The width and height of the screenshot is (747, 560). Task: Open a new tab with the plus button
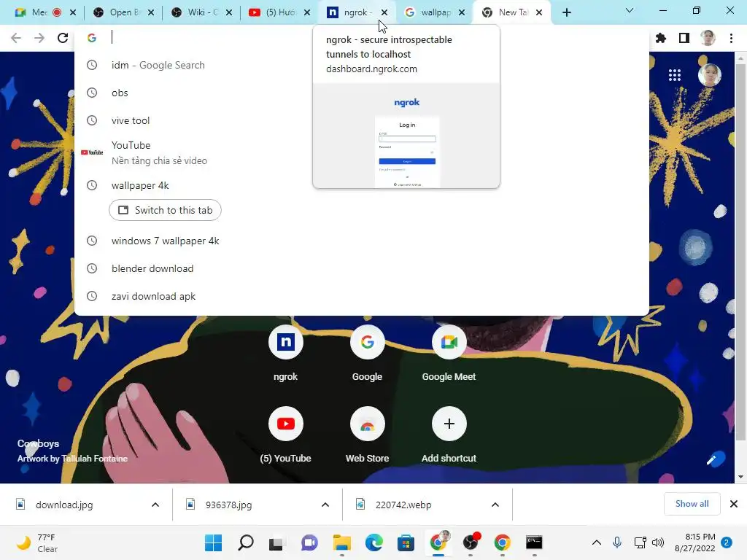coord(566,12)
